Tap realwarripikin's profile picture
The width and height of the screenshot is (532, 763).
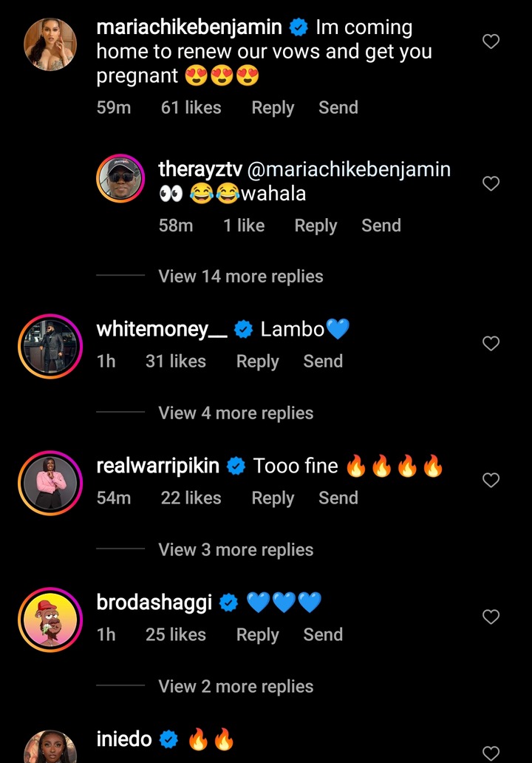(50, 482)
